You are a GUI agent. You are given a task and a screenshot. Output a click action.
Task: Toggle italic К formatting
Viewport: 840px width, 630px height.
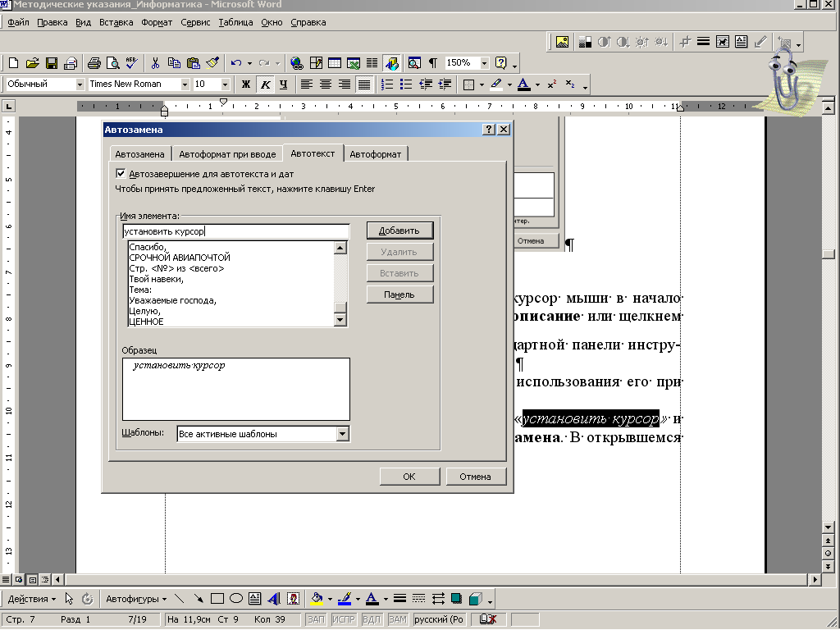[x=265, y=84]
